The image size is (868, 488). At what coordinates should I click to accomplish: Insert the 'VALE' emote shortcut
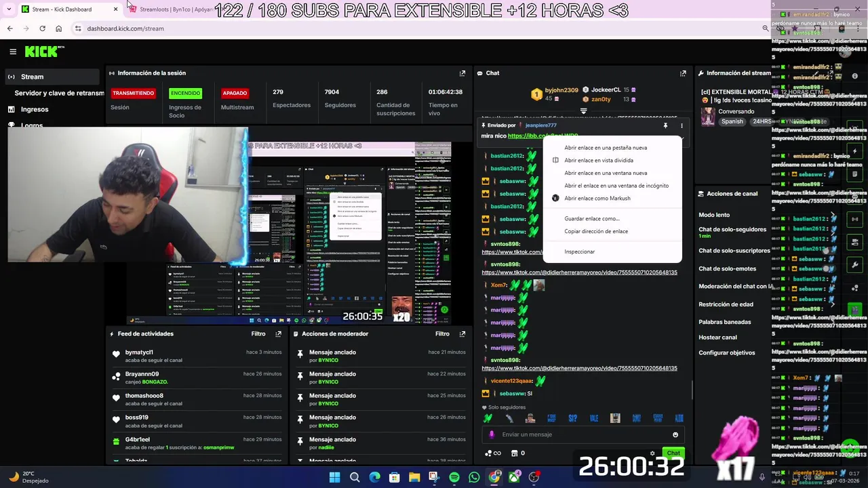click(x=594, y=418)
